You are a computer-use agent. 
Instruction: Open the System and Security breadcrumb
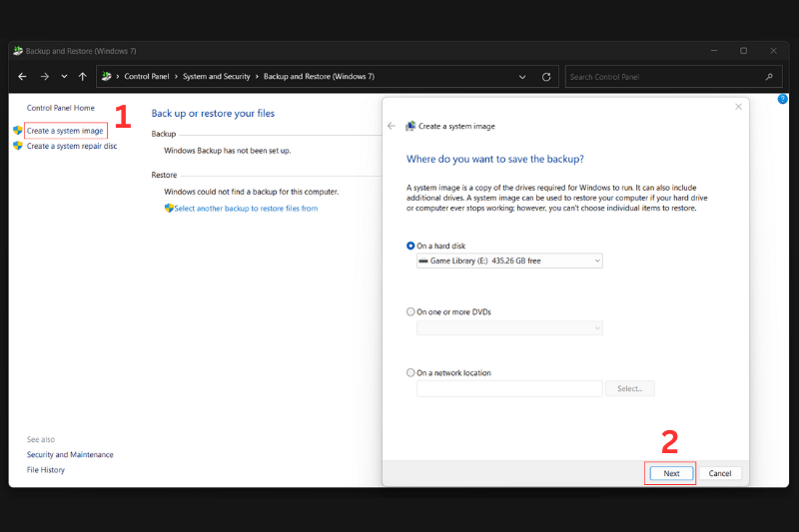[216, 77]
